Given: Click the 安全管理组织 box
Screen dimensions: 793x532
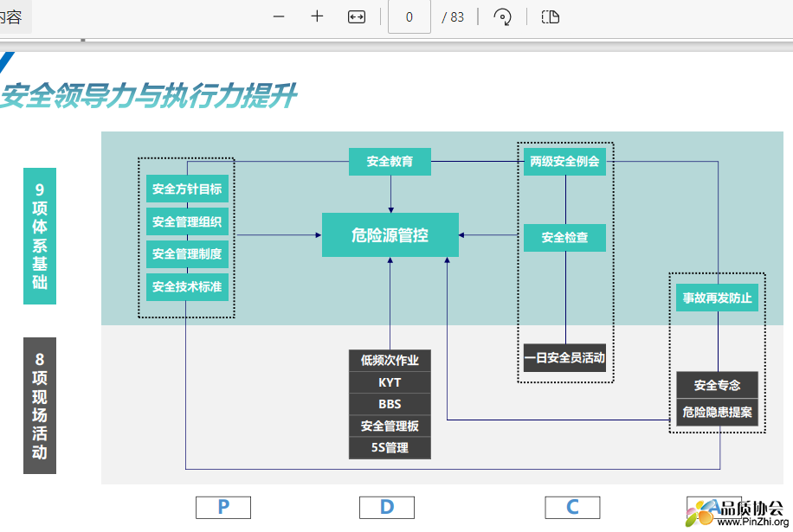Looking at the screenshot, I should tap(187, 221).
